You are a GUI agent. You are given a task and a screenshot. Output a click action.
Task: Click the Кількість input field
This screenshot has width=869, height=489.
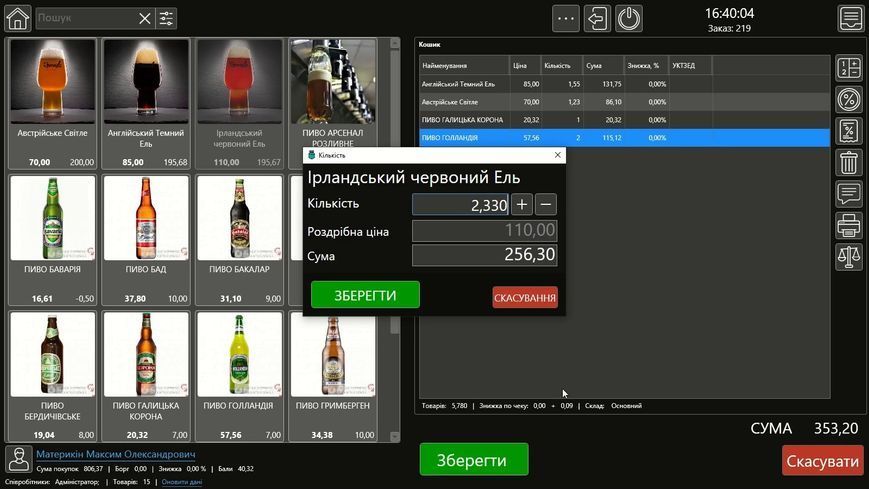tap(460, 205)
